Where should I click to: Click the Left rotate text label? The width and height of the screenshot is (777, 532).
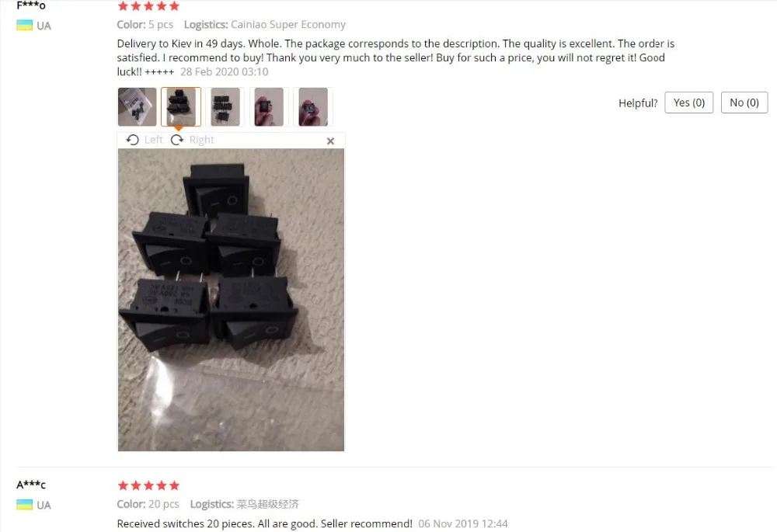click(154, 140)
